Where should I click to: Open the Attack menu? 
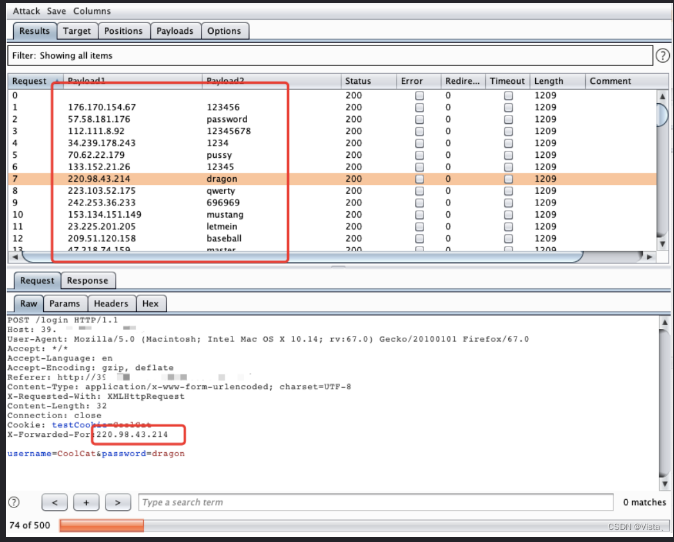pos(26,11)
